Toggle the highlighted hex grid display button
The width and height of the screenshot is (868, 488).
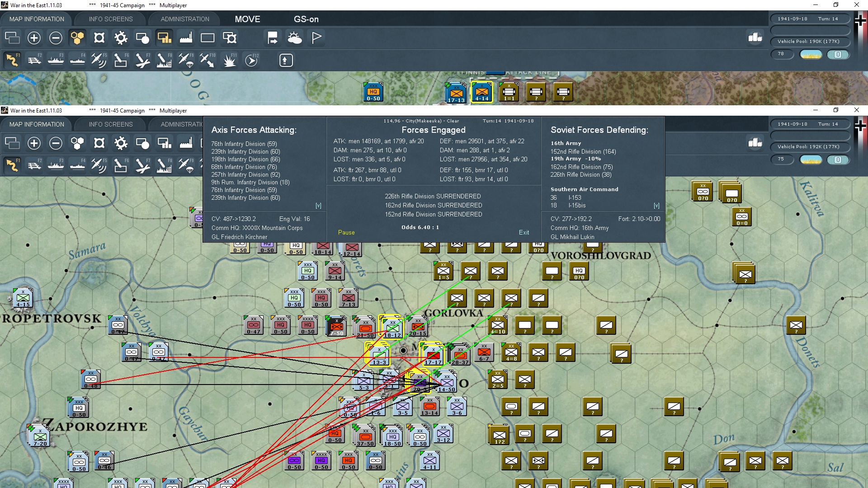(x=77, y=38)
